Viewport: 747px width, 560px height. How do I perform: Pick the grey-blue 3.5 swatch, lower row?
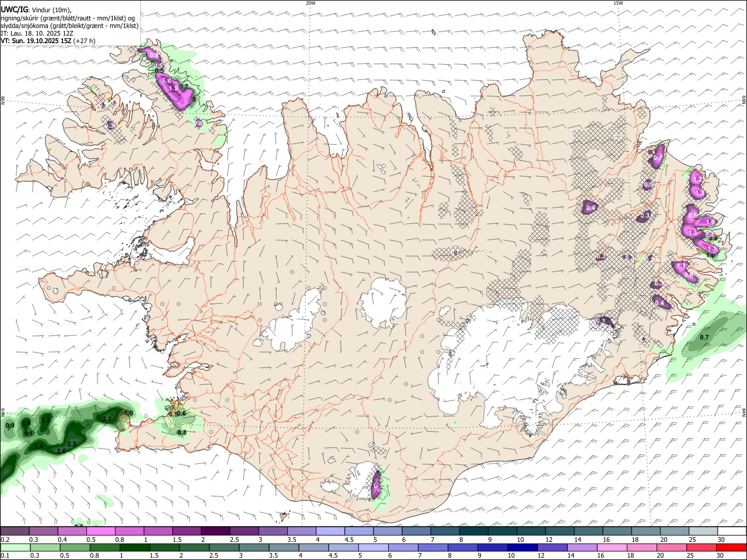(x=284, y=547)
